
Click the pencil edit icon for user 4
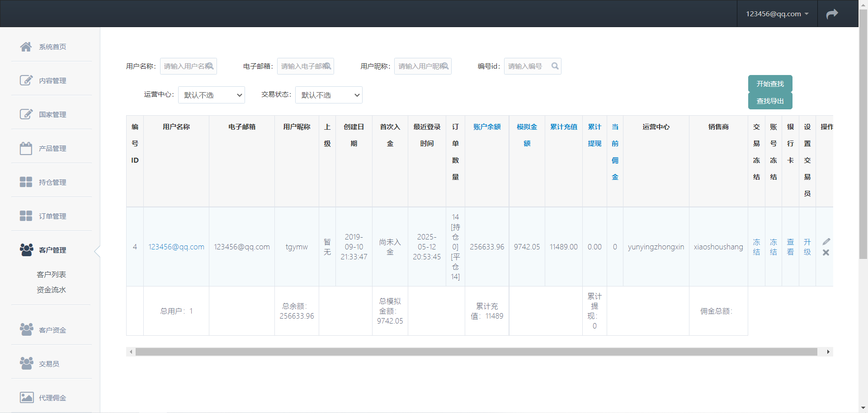point(826,241)
